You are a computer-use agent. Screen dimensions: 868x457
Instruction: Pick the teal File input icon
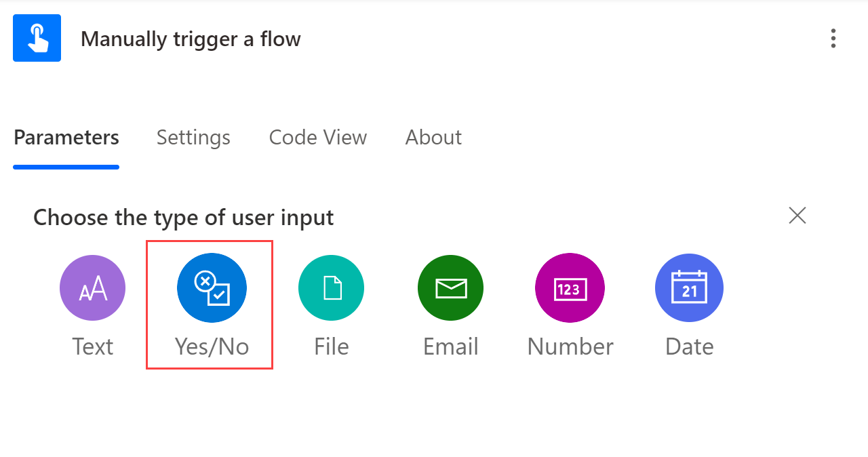pyautogui.click(x=331, y=288)
